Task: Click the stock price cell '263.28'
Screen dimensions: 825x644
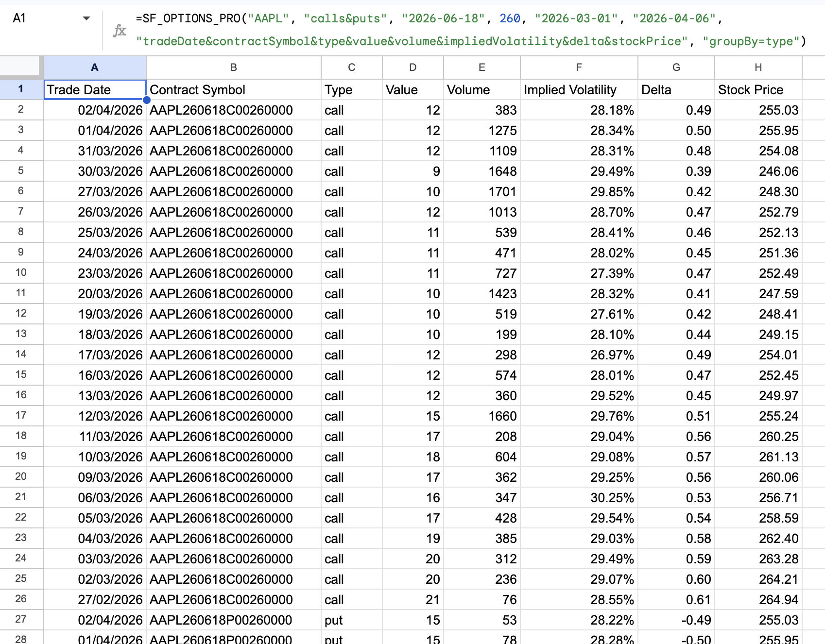Action: [758, 559]
